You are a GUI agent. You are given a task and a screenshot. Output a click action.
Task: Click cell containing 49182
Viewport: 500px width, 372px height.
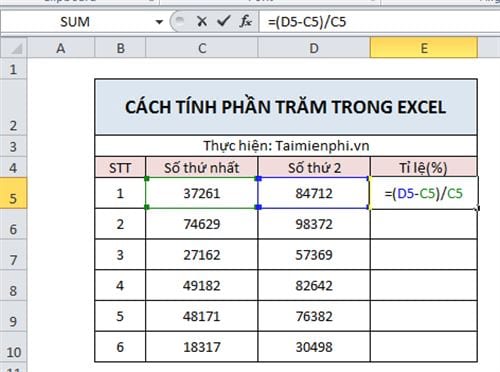(x=202, y=285)
